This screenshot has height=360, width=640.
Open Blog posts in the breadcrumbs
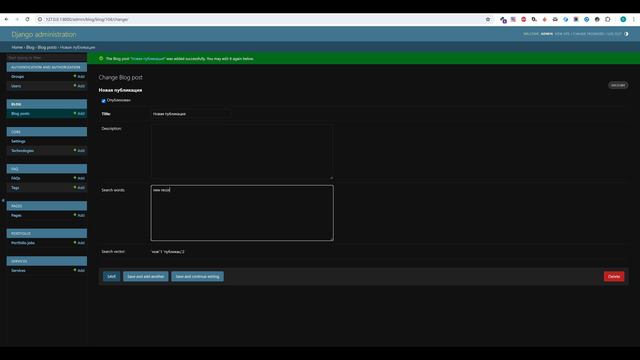tap(47, 47)
